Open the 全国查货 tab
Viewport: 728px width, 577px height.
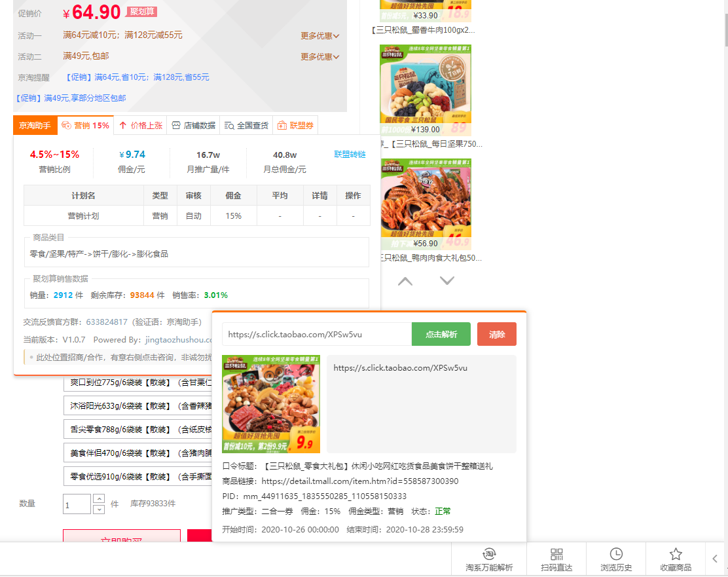click(x=246, y=126)
